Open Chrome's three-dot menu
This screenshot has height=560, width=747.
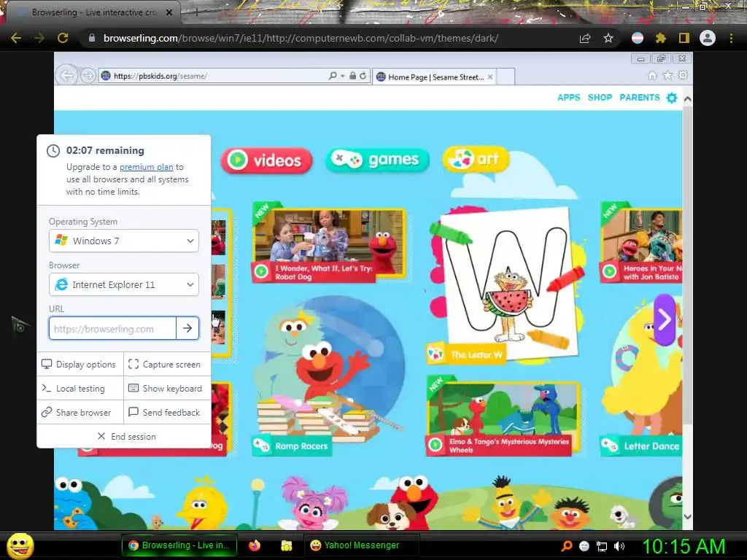(731, 38)
